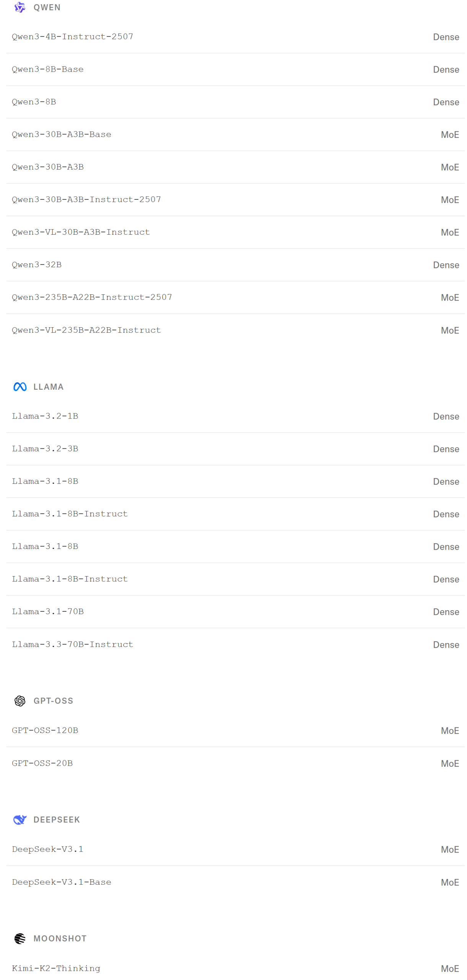Select the Llama-3.2-3B model row
The image size is (467, 980).
pyautogui.click(x=45, y=449)
